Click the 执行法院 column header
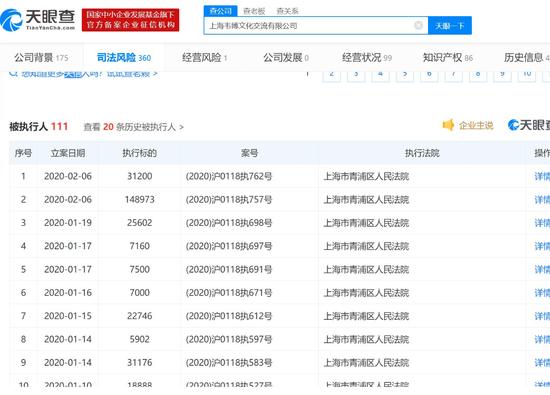 (422, 153)
